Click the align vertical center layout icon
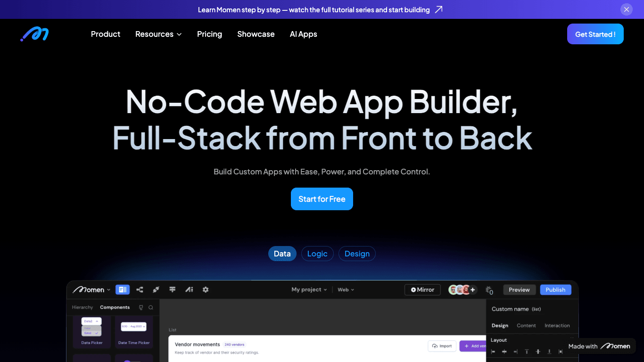This screenshot has height=362, width=644. coord(538,352)
